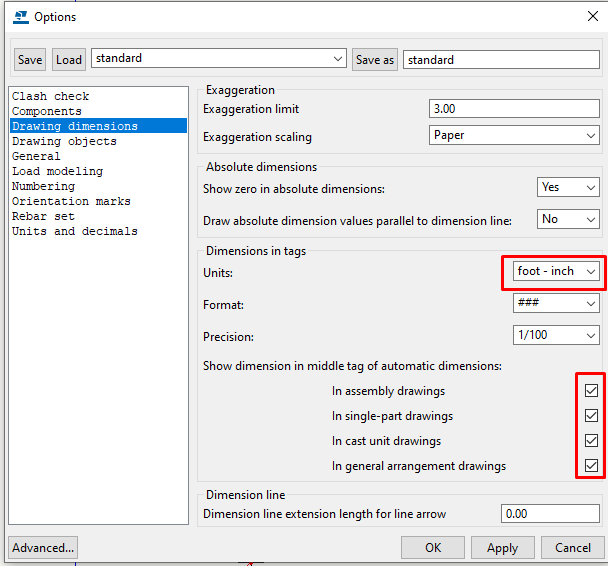Click the Cancel button
This screenshot has width=608, height=566.
[573, 548]
